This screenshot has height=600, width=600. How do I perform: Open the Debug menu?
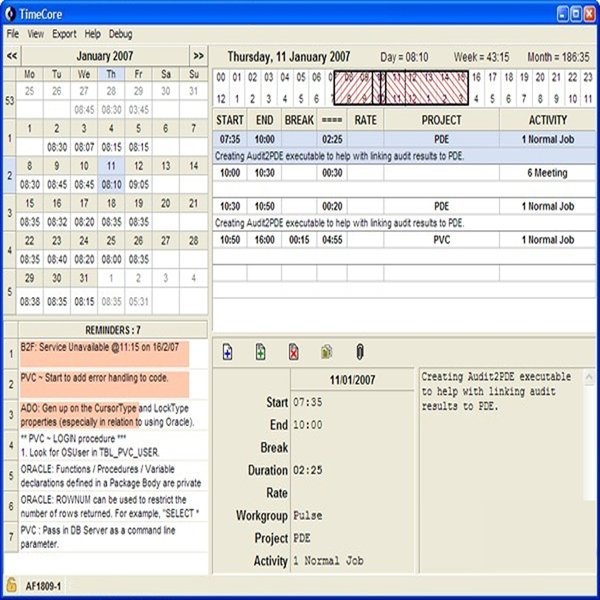(x=121, y=34)
